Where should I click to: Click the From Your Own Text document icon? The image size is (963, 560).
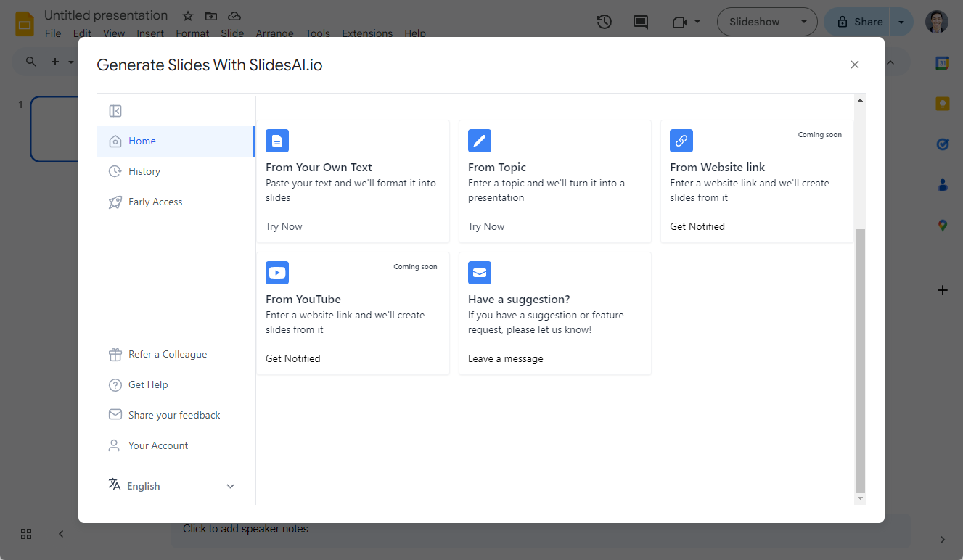click(277, 141)
